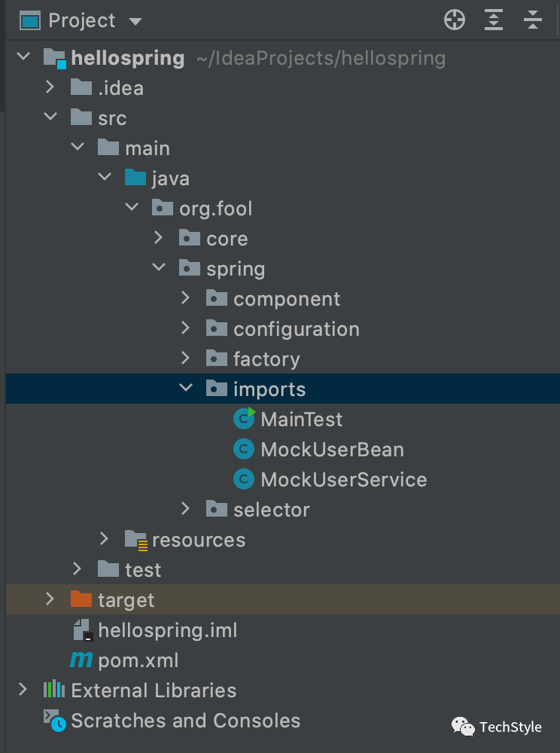Click the locate/select opened file target icon
The height and width of the screenshot is (753, 560).
click(x=455, y=20)
